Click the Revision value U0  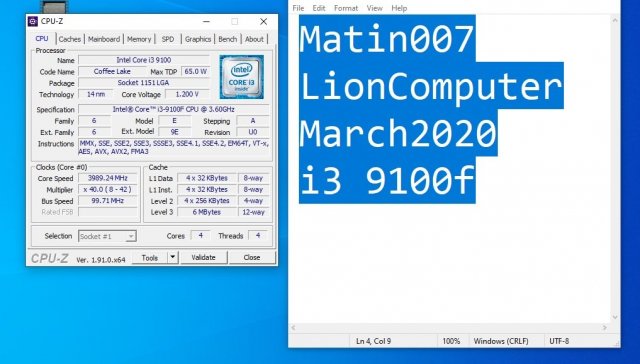(x=253, y=132)
